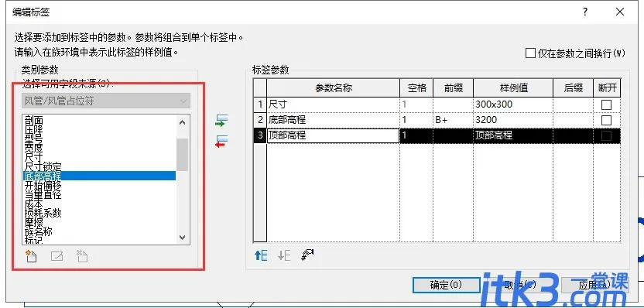Check 断开 for the 尺寸 row
Screen dimensions: 644x308
pyautogui.click(x=606, y=104)
